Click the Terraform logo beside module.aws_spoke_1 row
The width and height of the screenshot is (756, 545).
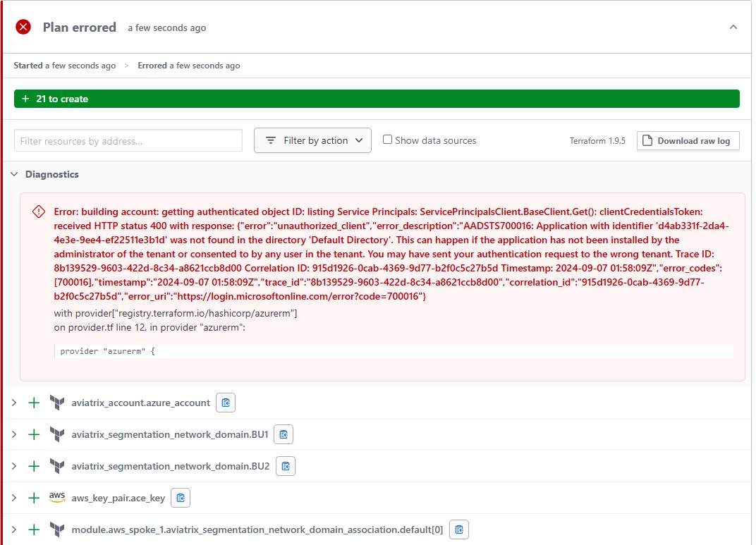[57, 529]
